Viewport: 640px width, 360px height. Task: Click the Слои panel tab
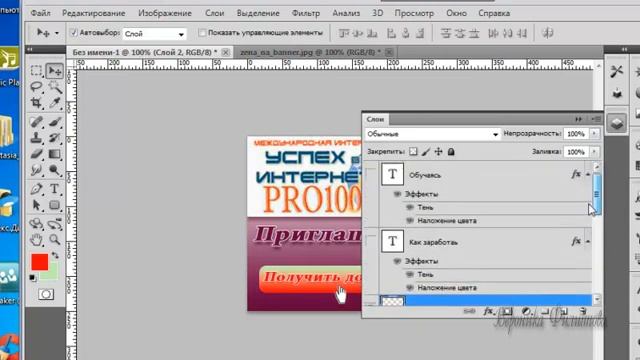click(375, 119)
